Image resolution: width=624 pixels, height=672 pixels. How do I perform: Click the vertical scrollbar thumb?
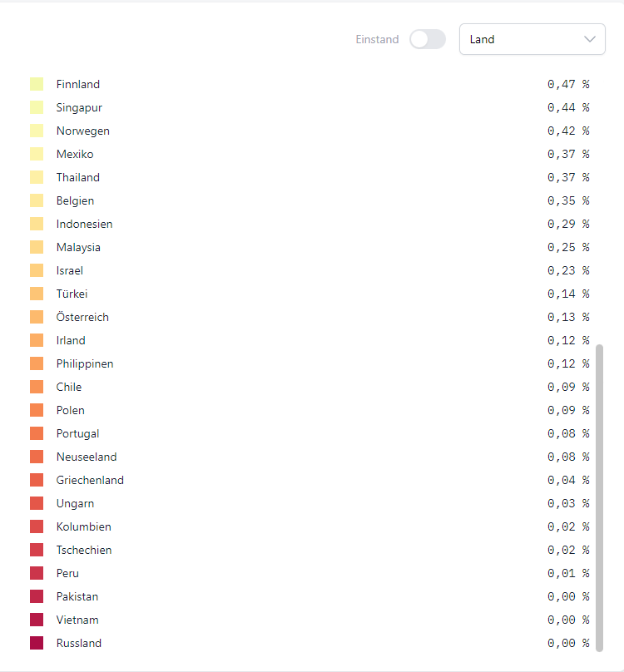[599, 497]
